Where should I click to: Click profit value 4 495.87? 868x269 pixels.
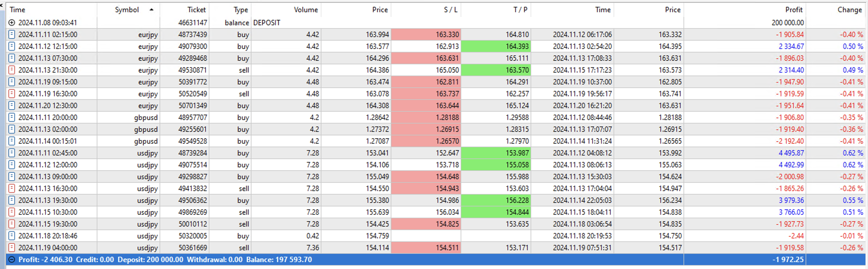[x=791, y=153]
